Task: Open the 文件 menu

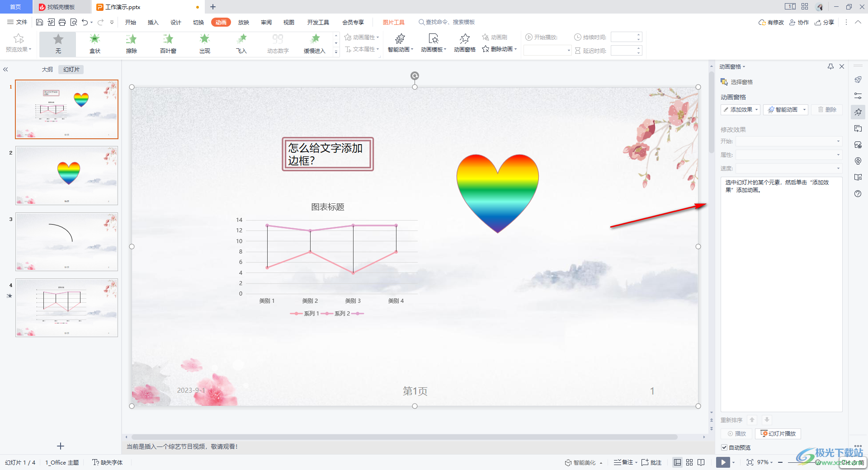Action: pyautogui.click(x=17, y=22)
